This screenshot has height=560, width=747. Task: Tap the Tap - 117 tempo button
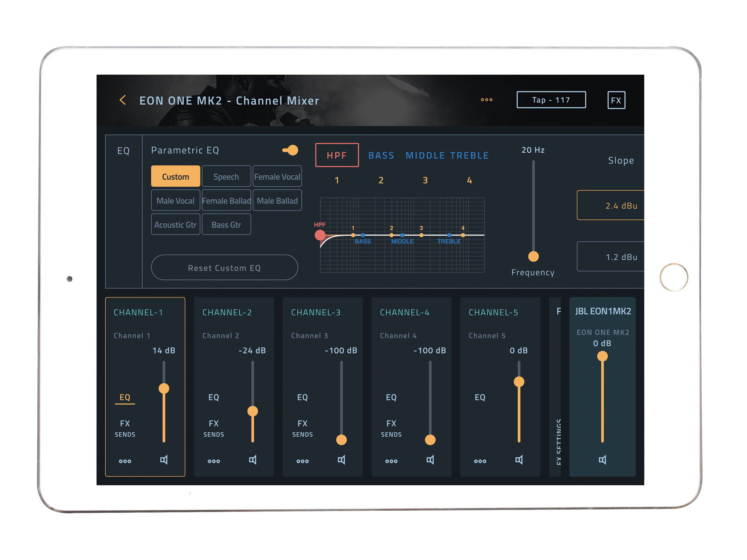[x=551, y=100]
